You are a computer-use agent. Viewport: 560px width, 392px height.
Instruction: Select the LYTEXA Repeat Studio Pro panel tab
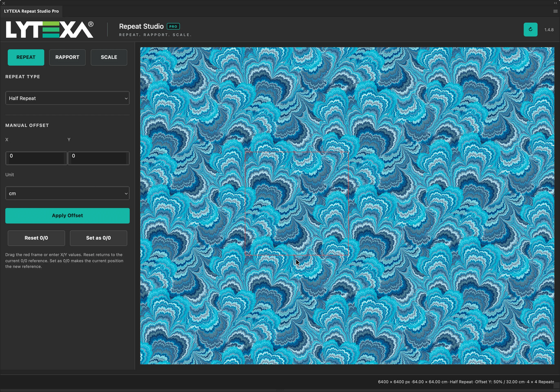(31, 11)
